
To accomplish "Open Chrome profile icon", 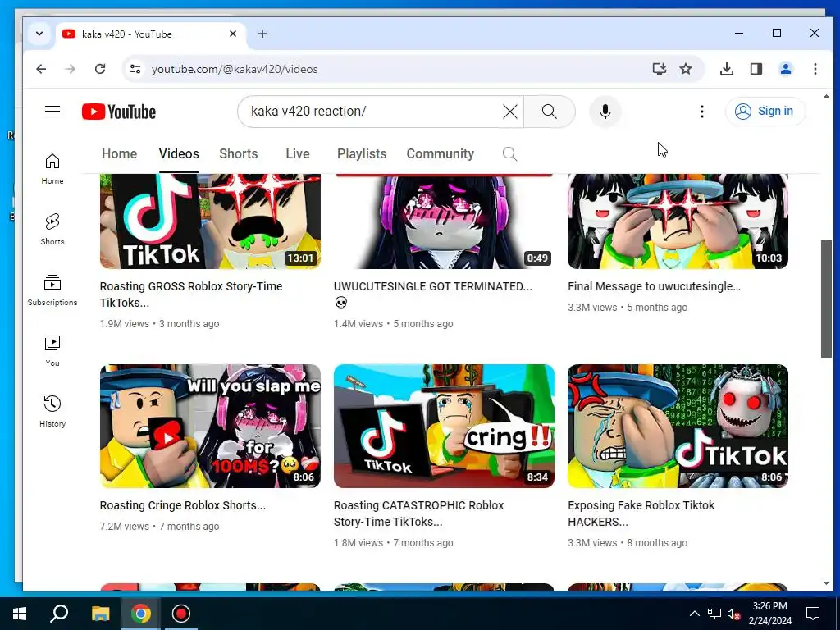I will click(x=786, y=69).
